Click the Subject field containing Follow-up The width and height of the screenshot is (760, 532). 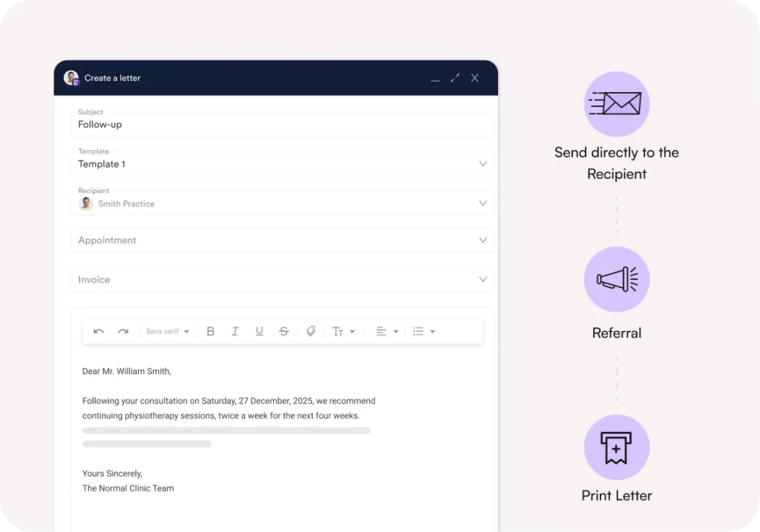[x=282, y=125]
